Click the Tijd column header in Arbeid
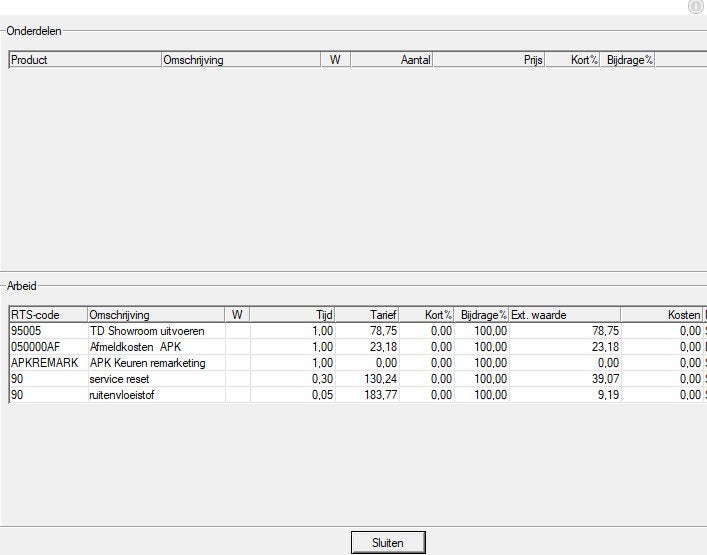 tap(292, 315)
